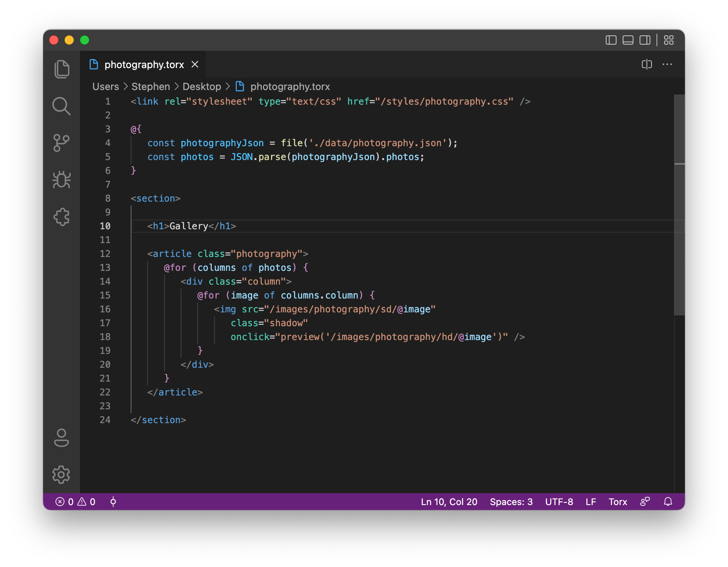
Task: Click JSON.parse call on line 5
Action: pyautogui.click(x=258, y=157)
